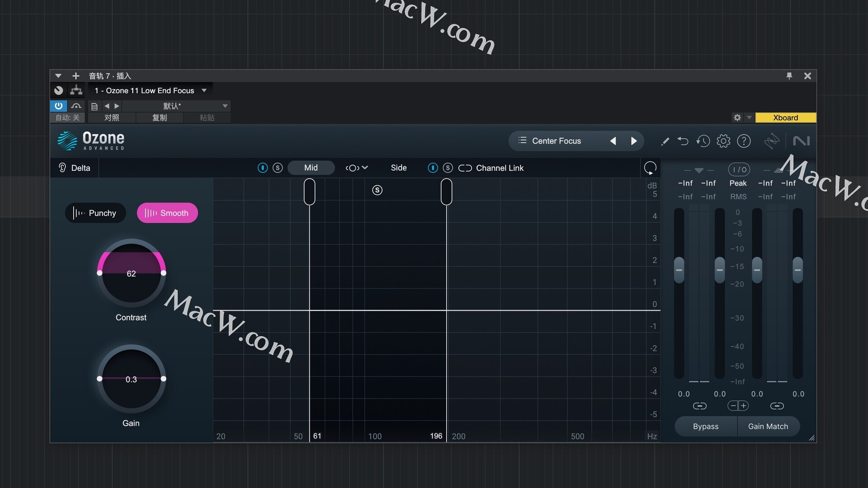Click the Ozone Advanced logo

[x=91, y=141]
